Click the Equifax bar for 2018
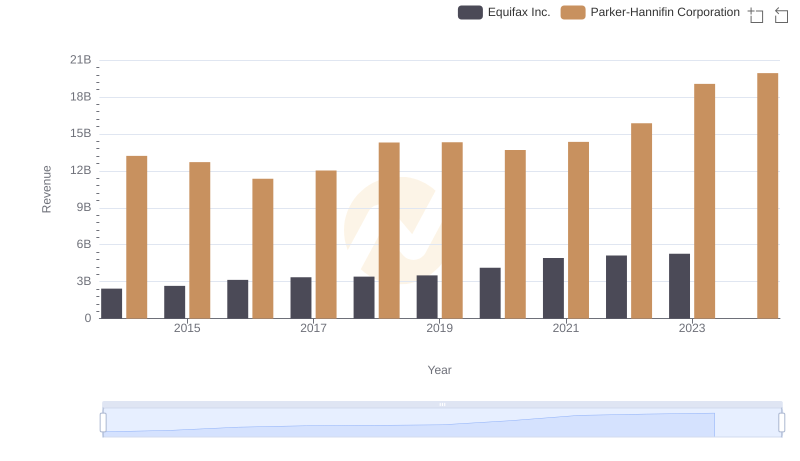The height and width of the screenshot is (461, 800). (x=364, y=298)
